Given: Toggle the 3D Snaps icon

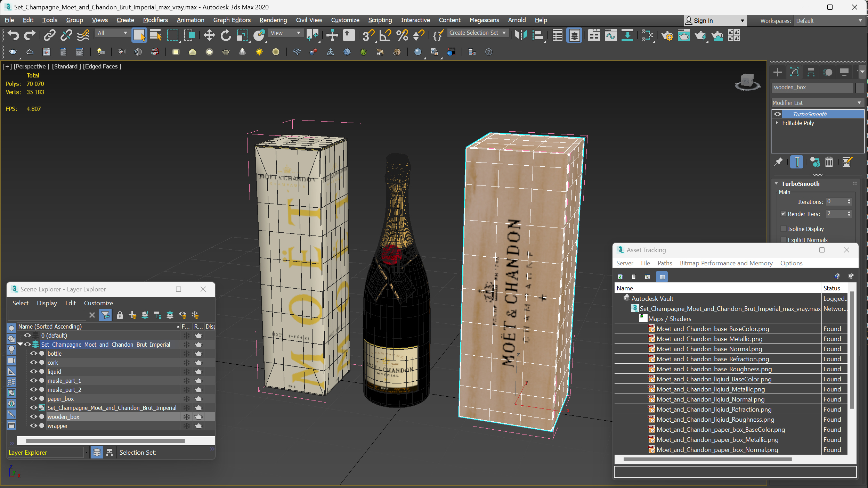Looking at the screenshot, I should tap(368, 35).
